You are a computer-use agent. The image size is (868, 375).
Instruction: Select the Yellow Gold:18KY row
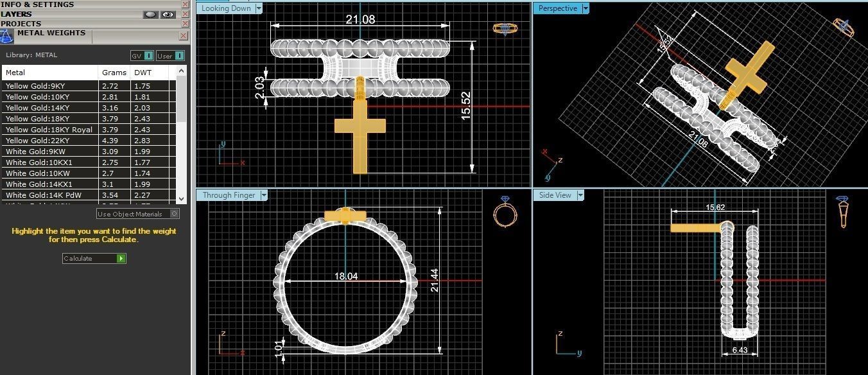pos(89,118)
